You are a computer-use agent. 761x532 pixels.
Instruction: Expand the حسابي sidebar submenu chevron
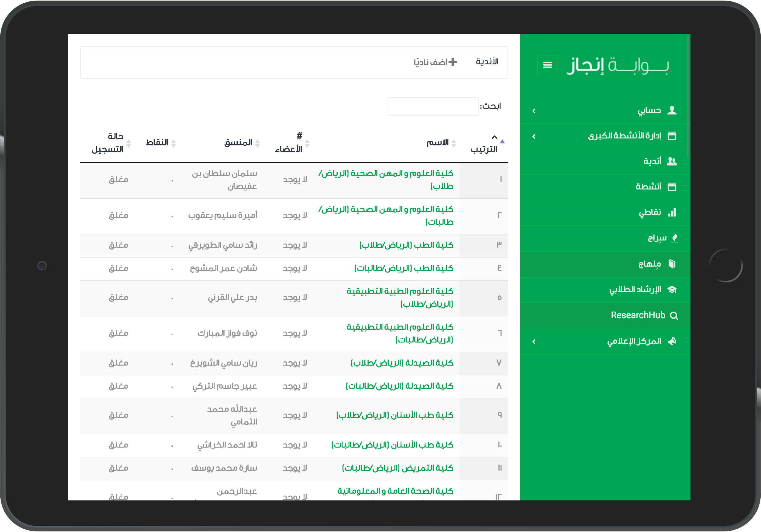(x=534, y=111)
